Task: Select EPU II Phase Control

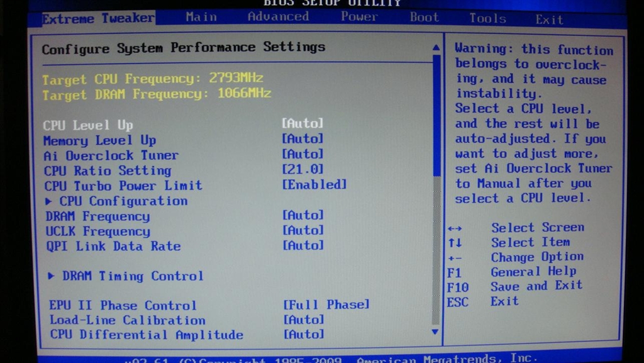Action: click(x=123, y=306)
